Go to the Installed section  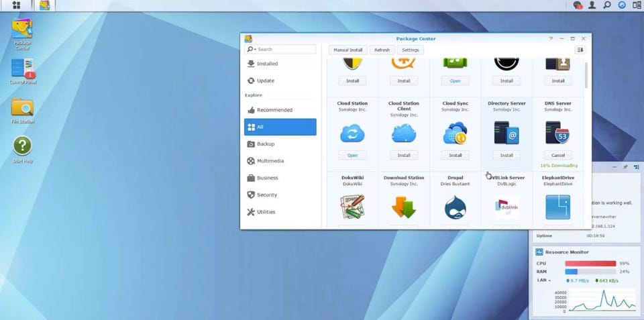coord(280,64)
